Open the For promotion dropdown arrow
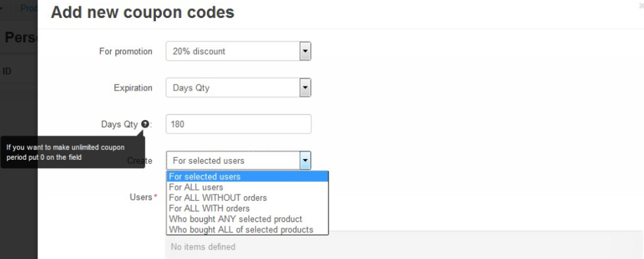This screenshot has width=644, height=259. pos(304,51)
